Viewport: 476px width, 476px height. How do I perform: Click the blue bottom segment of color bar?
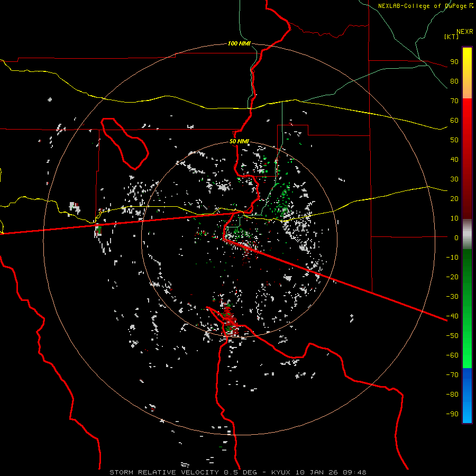[x=467, y=396]
